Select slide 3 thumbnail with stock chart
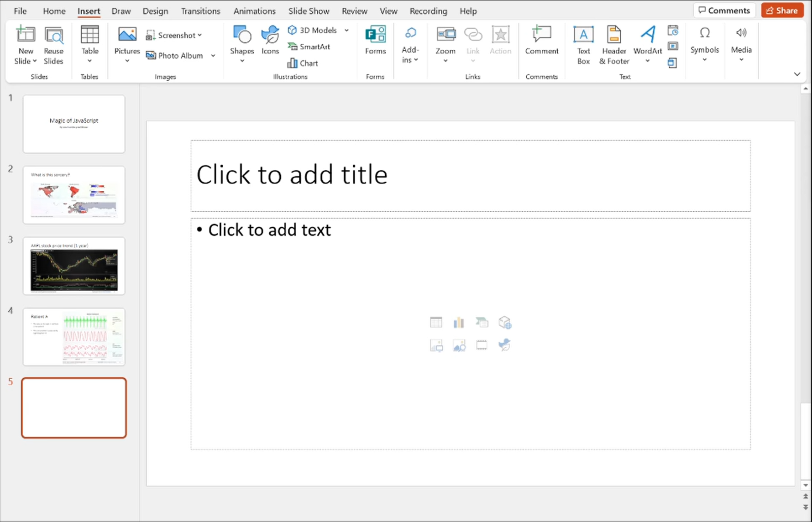This screenshot has width=812, height=522. click(74, 266)
